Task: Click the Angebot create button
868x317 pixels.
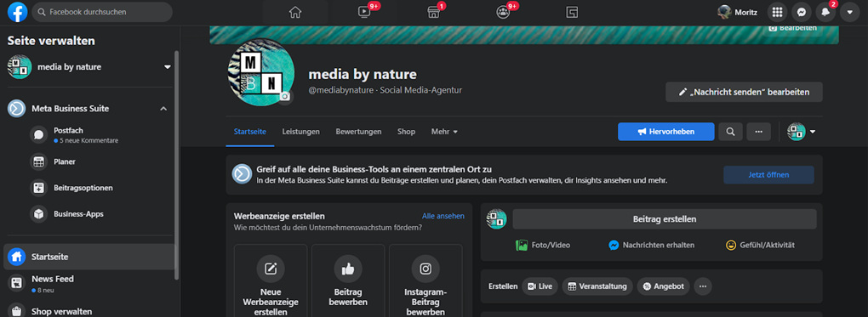Action: 663,286
